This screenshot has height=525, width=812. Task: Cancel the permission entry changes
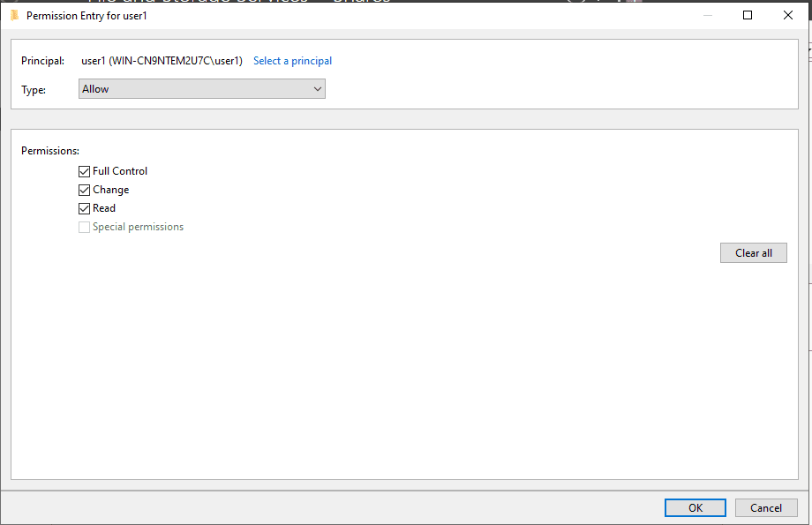pyautogui.click(x=765, y=507)
